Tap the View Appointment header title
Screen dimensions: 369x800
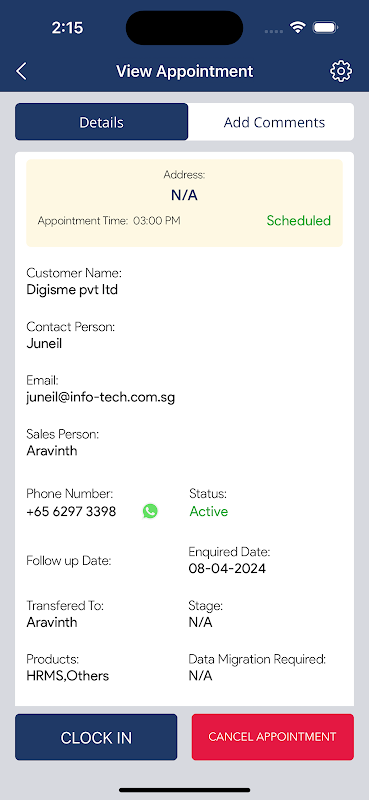tap(184, 71)
